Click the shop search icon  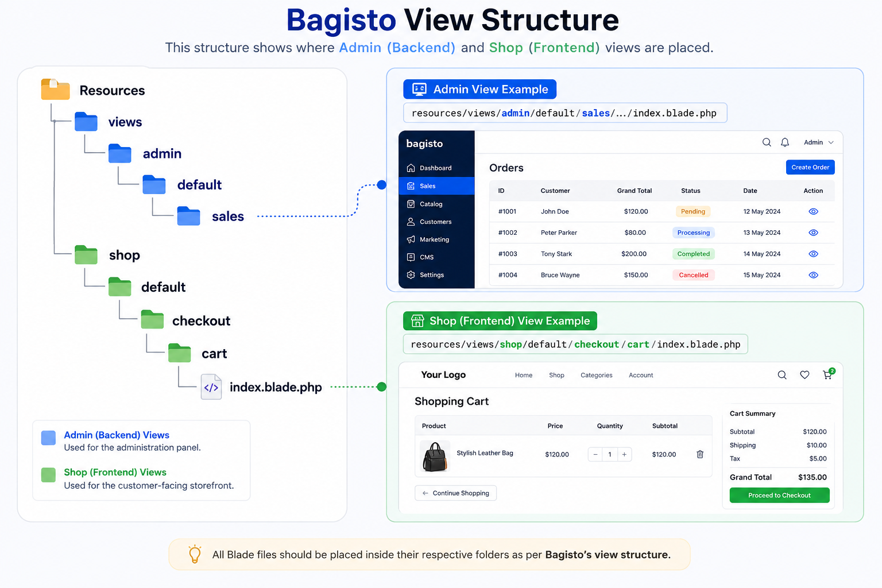point(782,375)
